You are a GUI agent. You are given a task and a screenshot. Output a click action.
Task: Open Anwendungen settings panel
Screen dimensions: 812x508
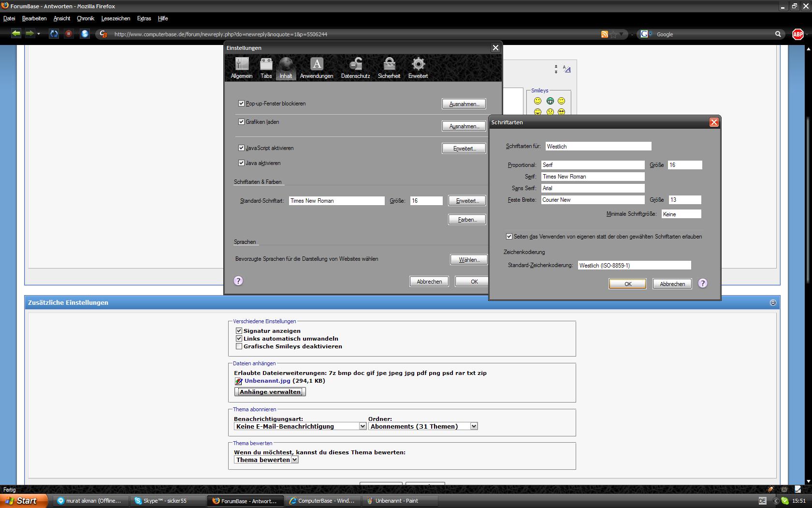(x=317, y=68)
